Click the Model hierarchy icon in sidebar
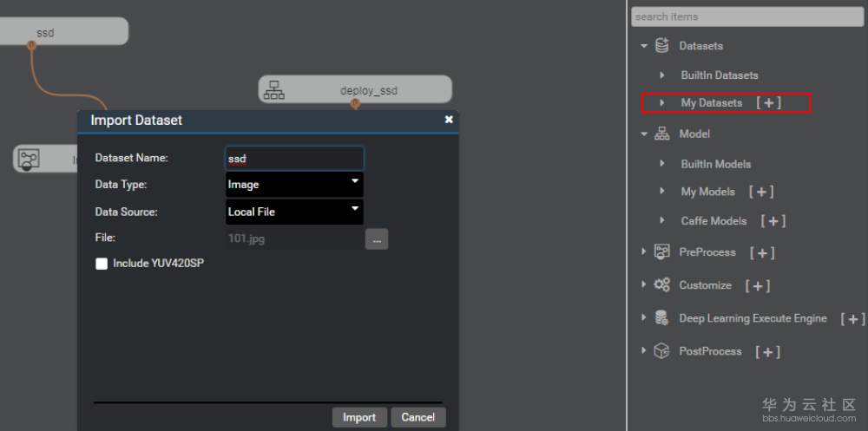Screen dimensions: 868x431 (661, 134)
